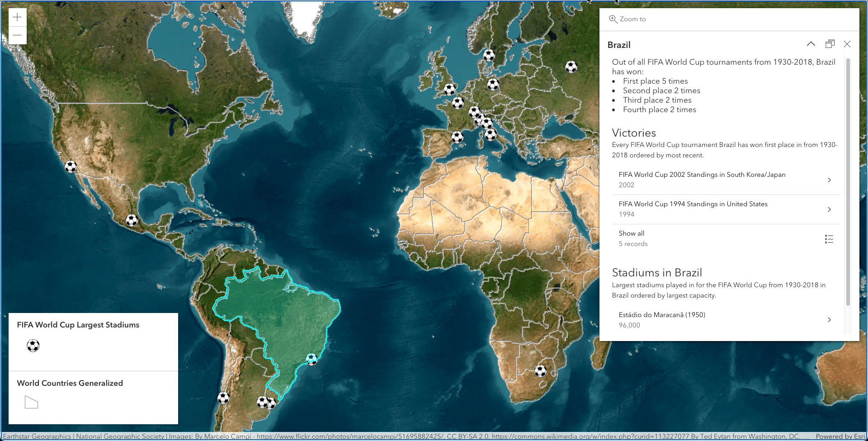Select the soccer ball marker in Mexico
Viewport: 868px width, 441px height.
[132, 220]
